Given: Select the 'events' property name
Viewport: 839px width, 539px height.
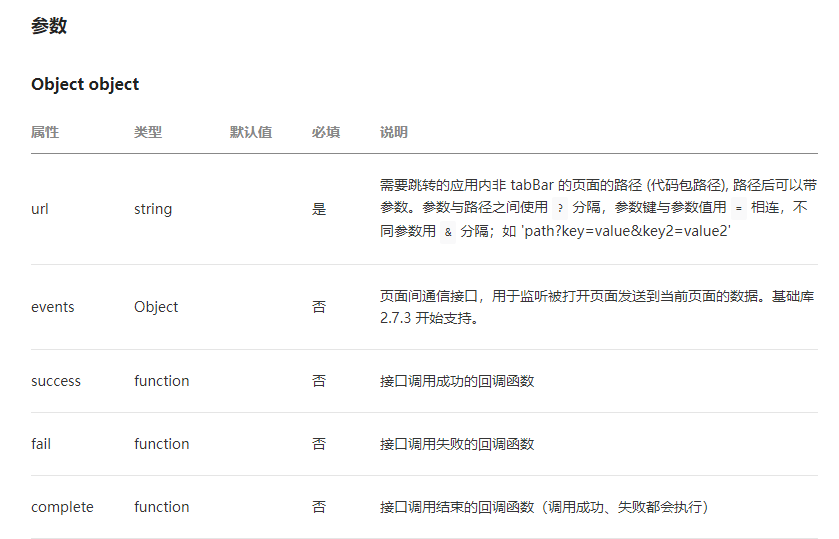Looking at the screenshot, I should [x=52, y=307].
